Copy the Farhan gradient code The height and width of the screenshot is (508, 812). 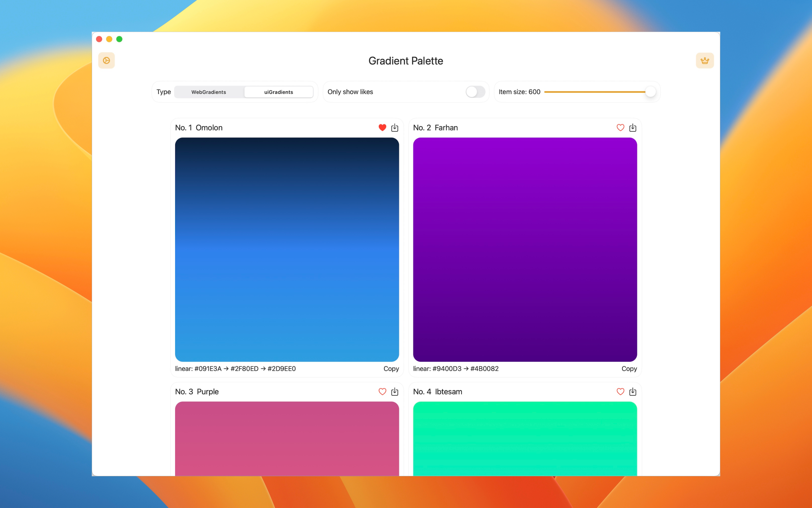coord(629,369)
